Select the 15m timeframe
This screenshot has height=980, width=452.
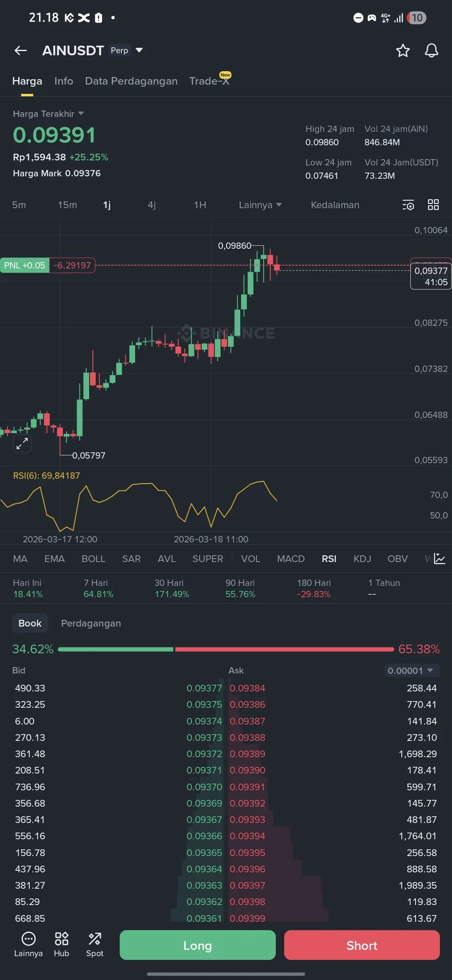(67, 205)
